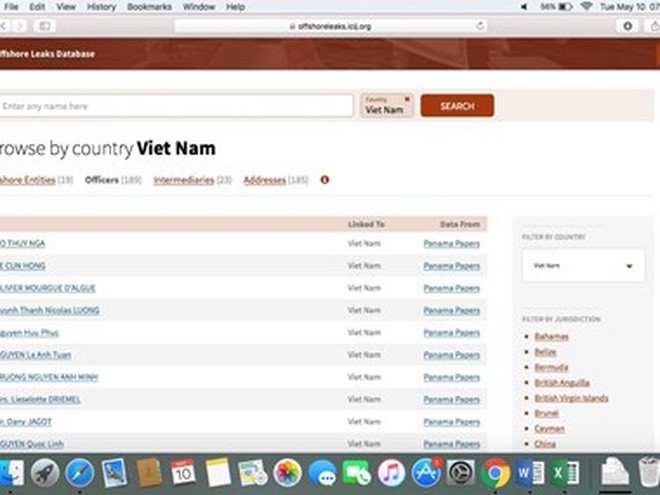Open Finder from the Dock
The width and height of the screenshot is (660, 495).
click(x=11, y=472)
